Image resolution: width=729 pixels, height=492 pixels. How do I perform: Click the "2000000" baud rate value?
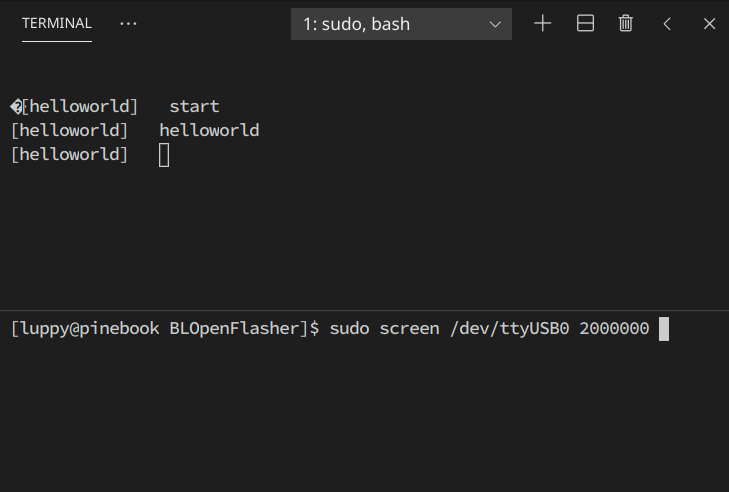coord(614,328)
